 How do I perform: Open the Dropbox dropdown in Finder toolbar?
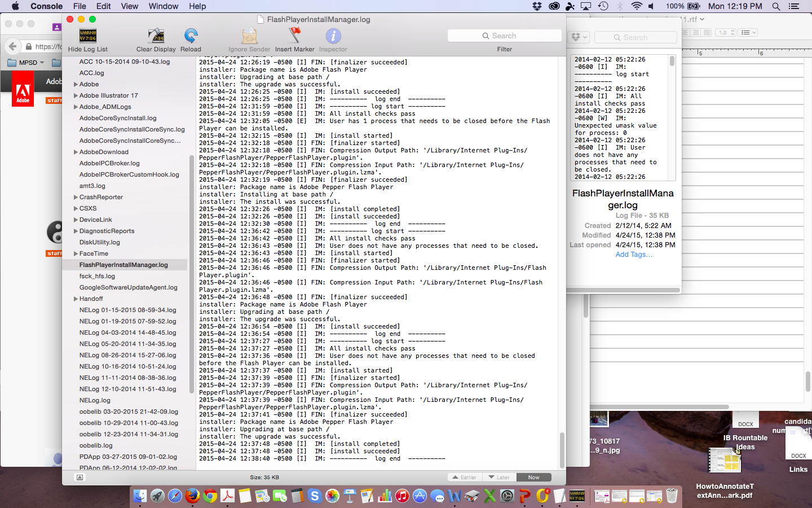coord(579,37)
